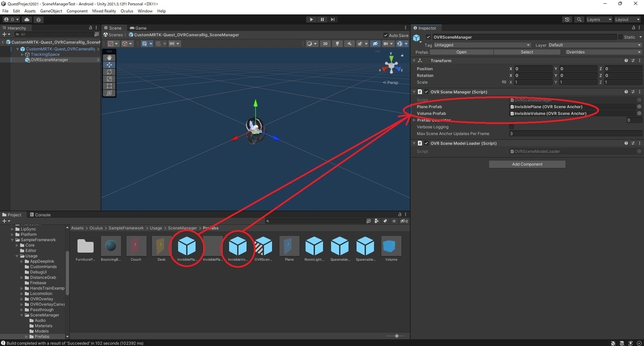
Task: Select the OVRScene striped prefab thumbnail
Action: (264, 248)
